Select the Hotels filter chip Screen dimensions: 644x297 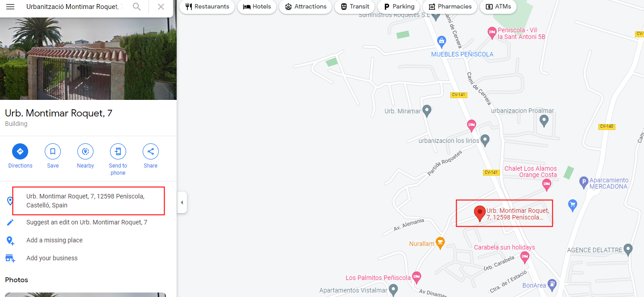point(257,7)
